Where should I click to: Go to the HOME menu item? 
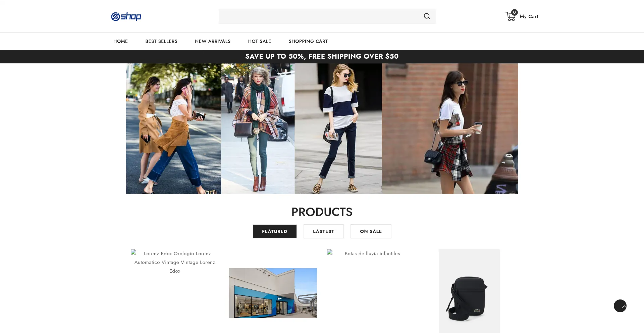pyautogui.click(x=120, y=41)
